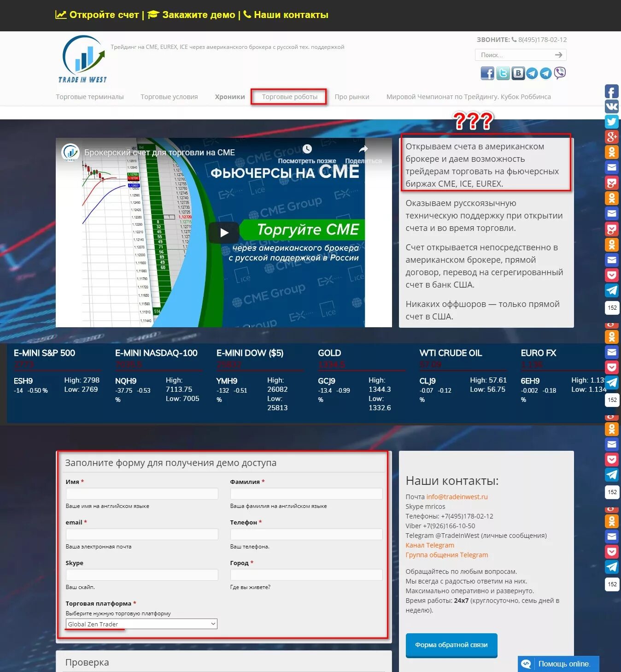
Task: Click the phone icon before Наши контакты
Action: [247, 14]
